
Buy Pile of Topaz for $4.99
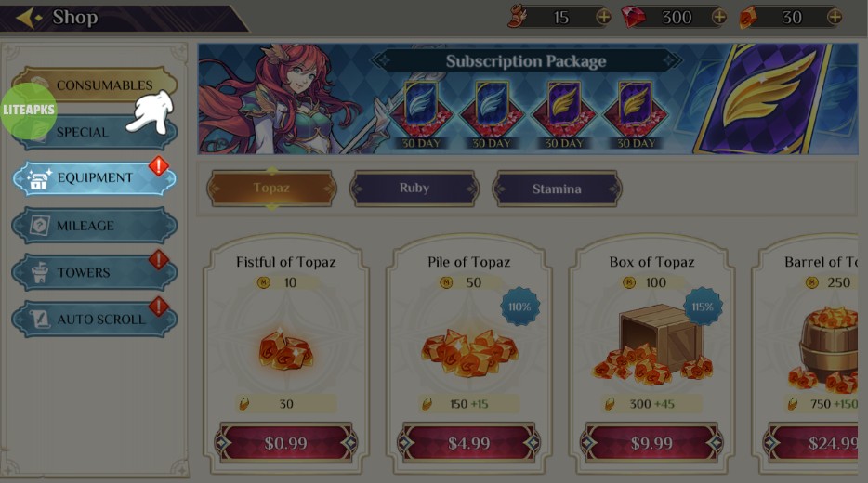469,443
